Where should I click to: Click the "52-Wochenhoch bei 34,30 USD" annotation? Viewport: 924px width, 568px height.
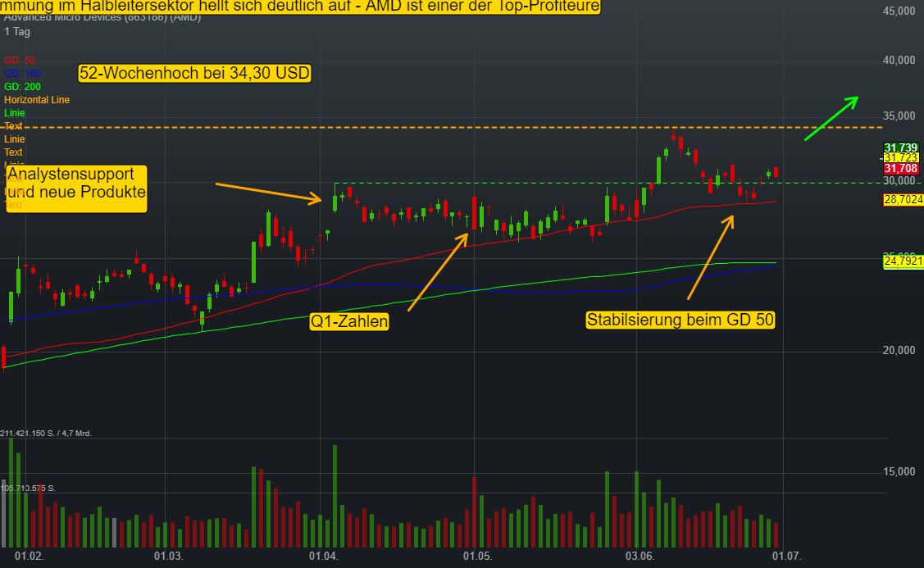point(194,73)
